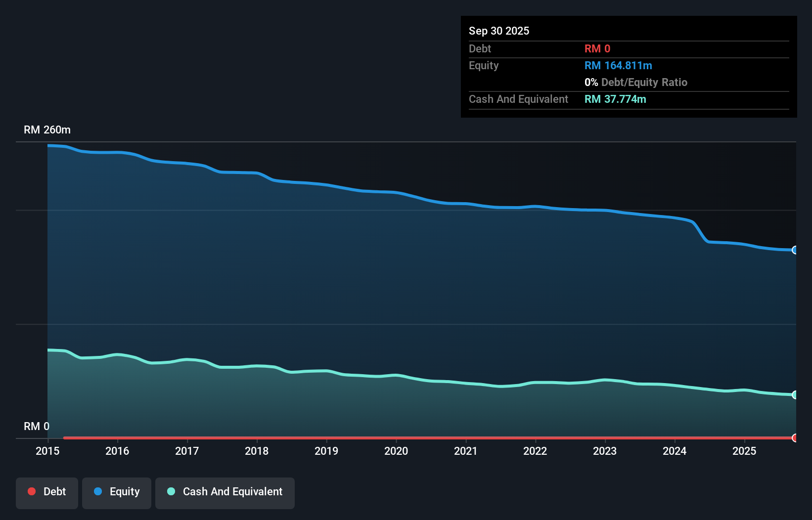Click the RM 0 Debt value in tooltip

[x=597, y=48]
